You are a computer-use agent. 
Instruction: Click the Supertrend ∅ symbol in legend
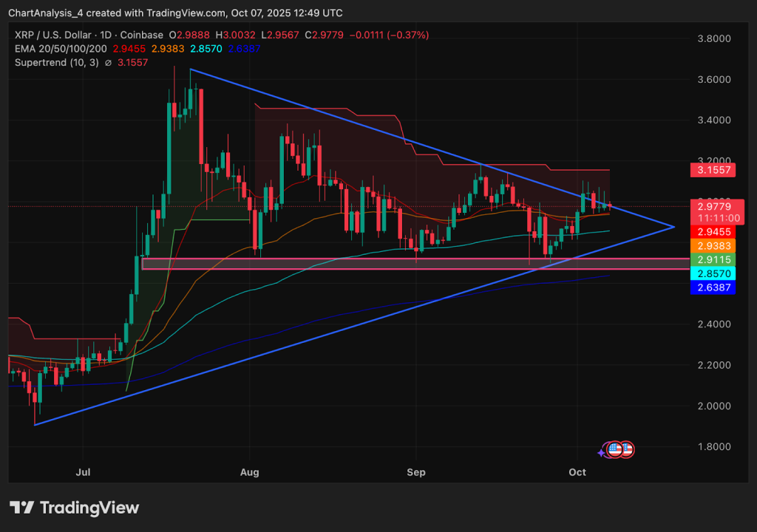pyautogui.click(x=109, y=63)
